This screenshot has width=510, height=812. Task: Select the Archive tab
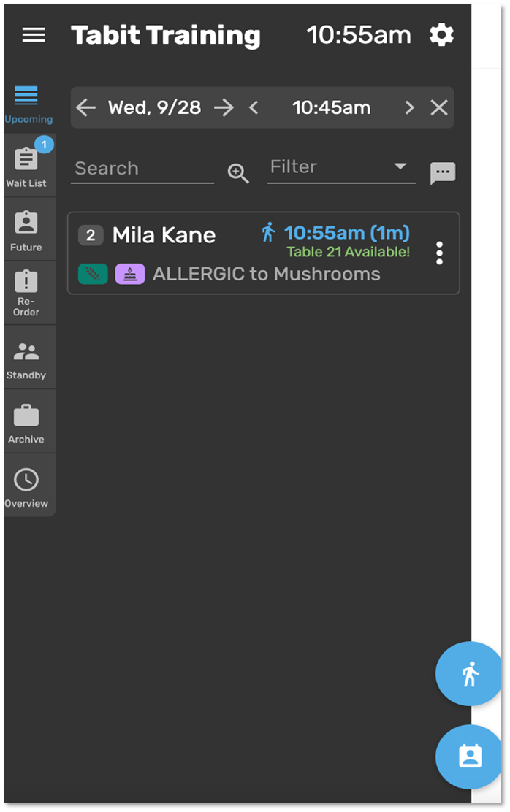(26, 423)
